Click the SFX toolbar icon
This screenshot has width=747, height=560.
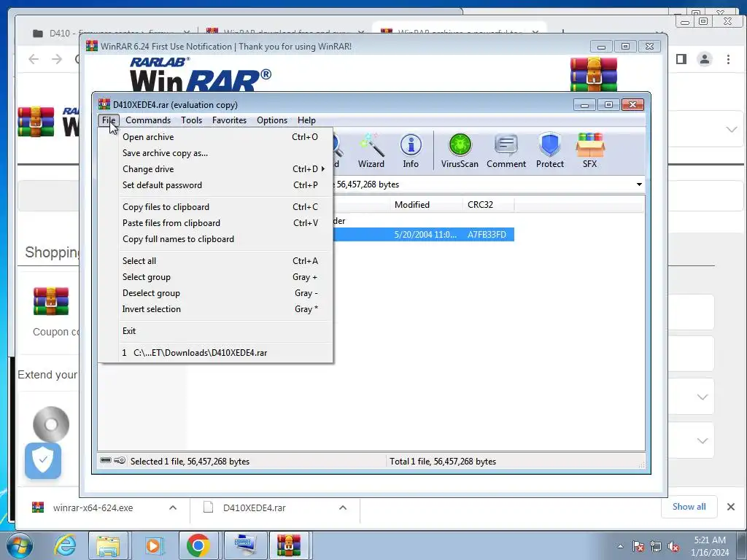589,150
